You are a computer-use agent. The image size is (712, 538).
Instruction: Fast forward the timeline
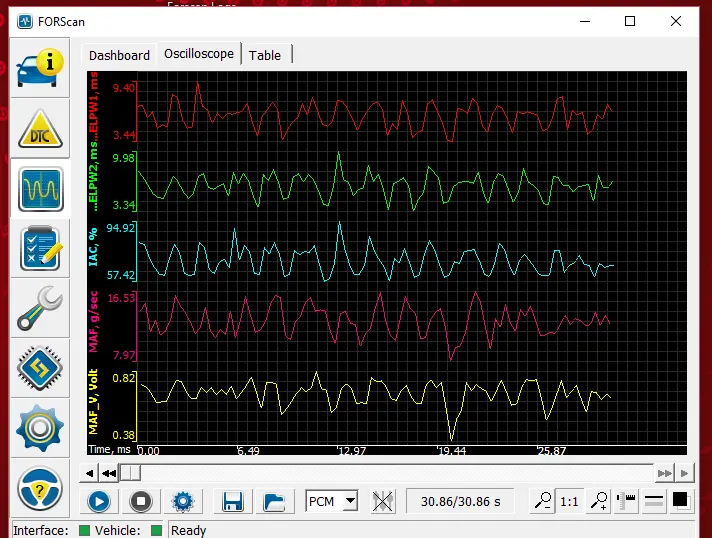point(664,474)
